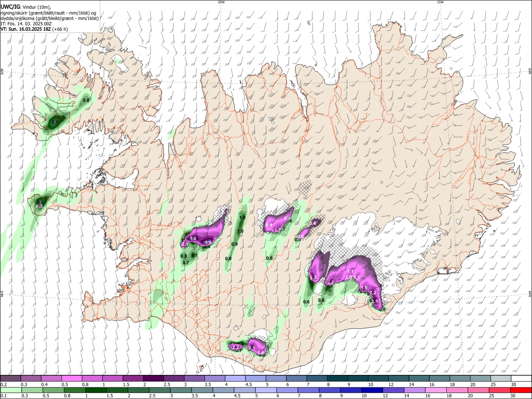This screenshot has width=532, height=399.
Task: Click the 3.5 value on the Snæfellsnes peninsula
Action: pos(40,202)
